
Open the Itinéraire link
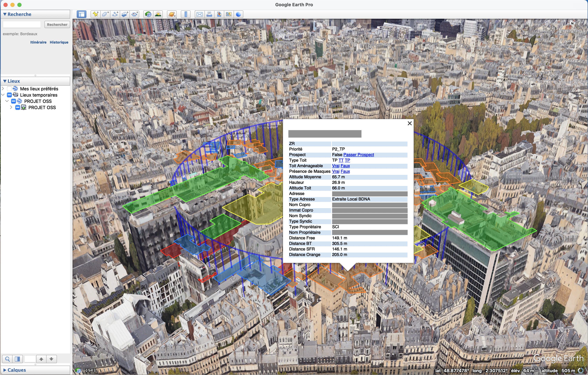(38, 42)
